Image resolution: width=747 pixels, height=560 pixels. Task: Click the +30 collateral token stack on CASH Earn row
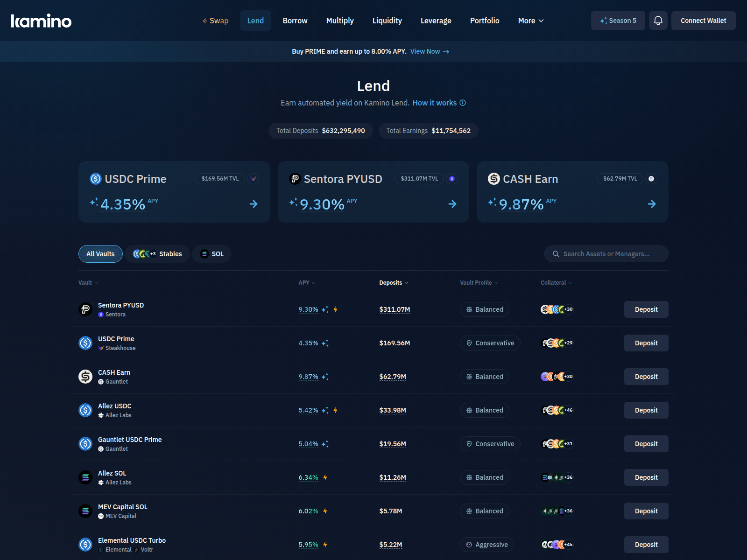(568, 377)
